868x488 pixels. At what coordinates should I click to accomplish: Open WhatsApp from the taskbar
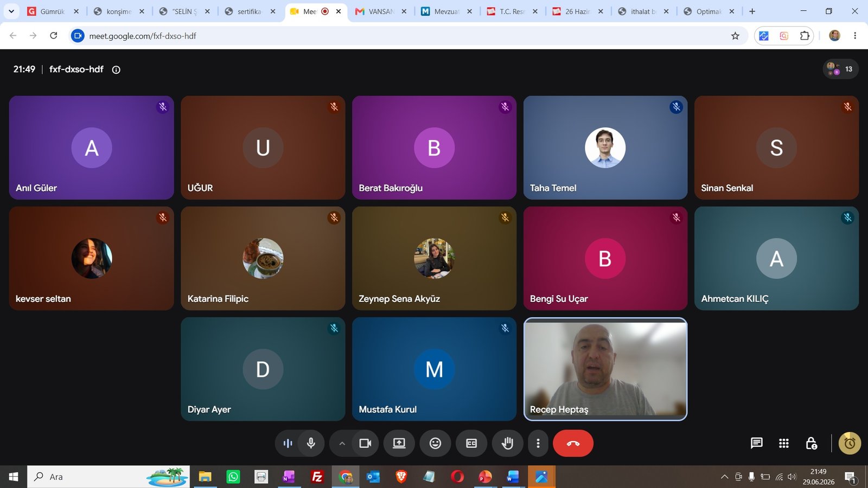[233, 477]
